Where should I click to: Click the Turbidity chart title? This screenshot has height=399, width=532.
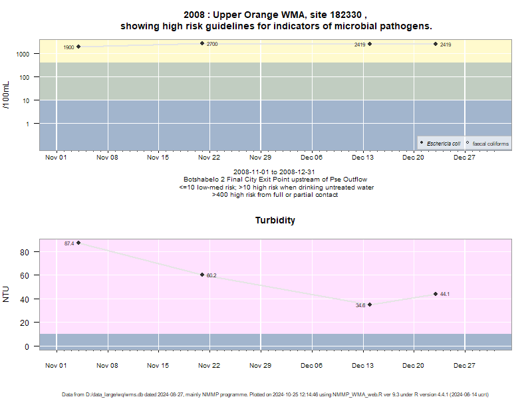(275, 220)
